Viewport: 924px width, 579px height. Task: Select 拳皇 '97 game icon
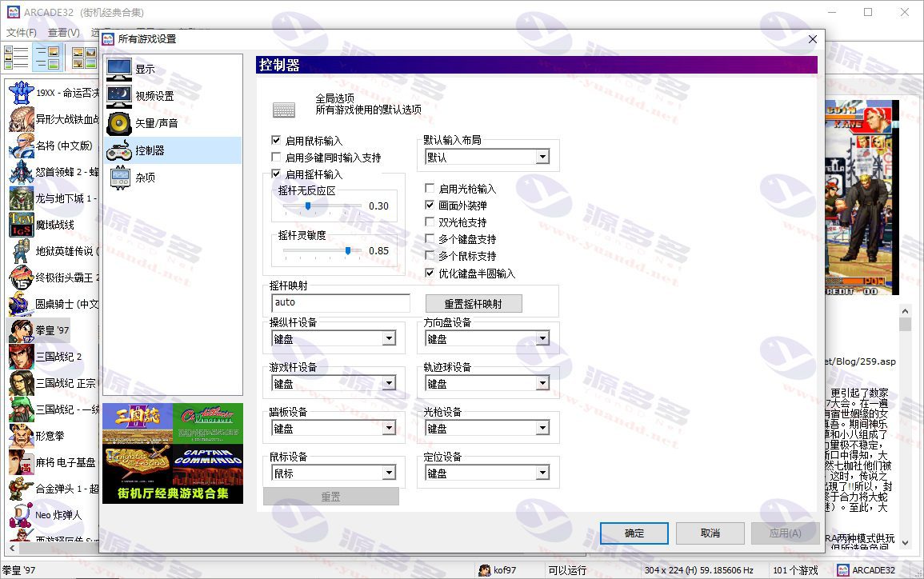(22, 330)
